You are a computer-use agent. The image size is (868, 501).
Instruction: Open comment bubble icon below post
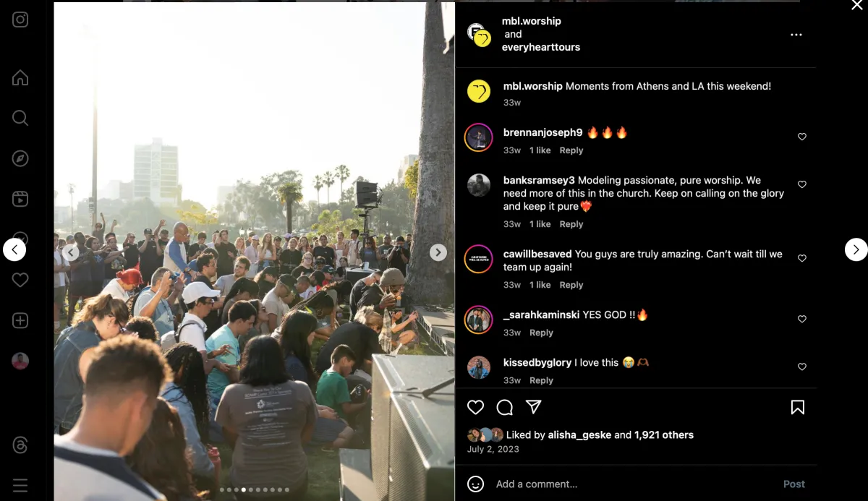[x=505, y=407]
